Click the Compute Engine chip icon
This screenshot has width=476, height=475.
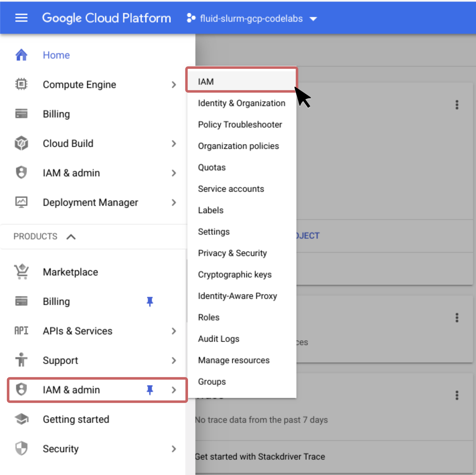(x=21, y=84)
